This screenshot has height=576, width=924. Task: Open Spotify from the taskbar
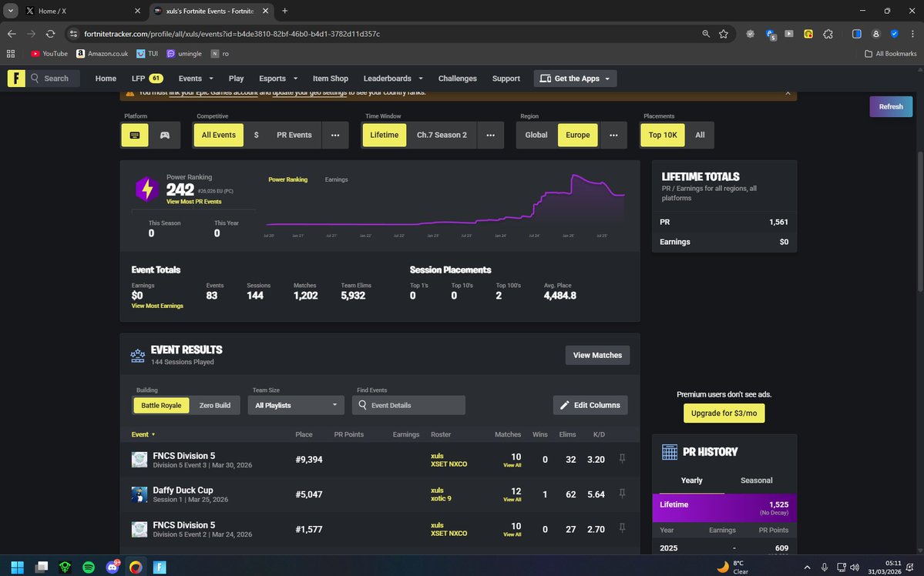coord(89,568)
